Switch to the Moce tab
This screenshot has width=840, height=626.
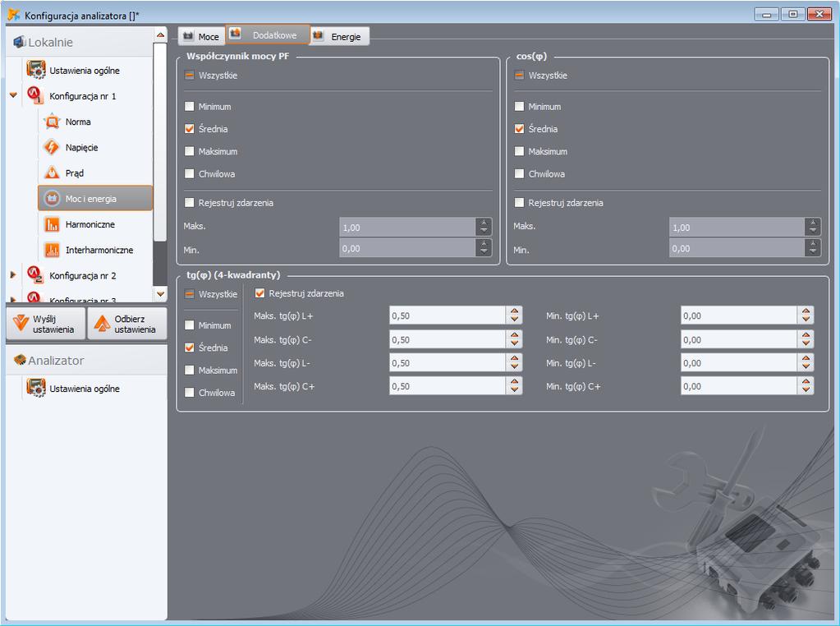(201, 36)
